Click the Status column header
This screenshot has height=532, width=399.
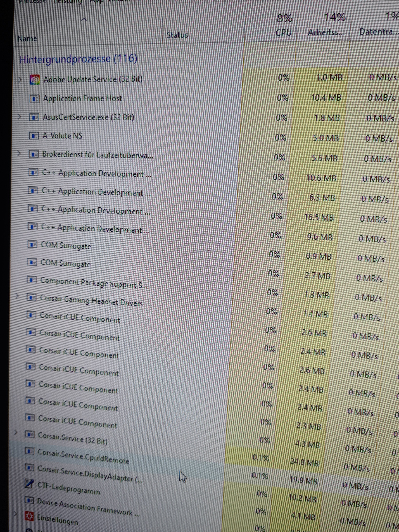point(177,35)
